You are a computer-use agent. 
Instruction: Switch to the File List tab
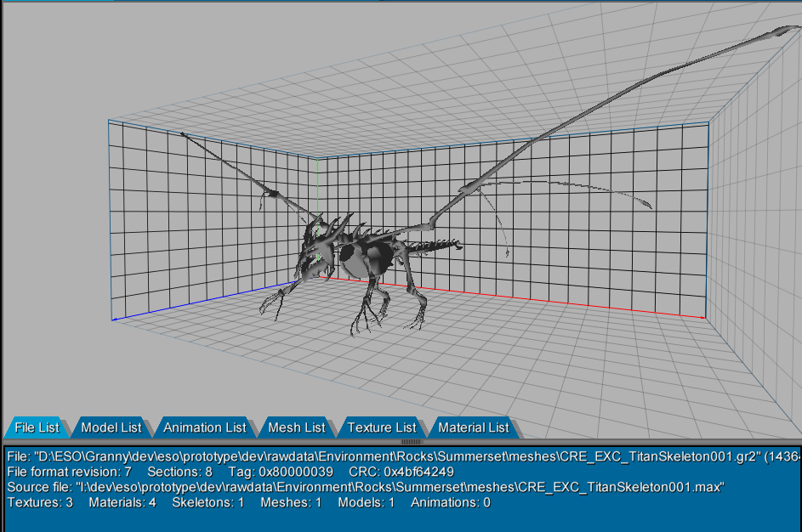click(37, 427)
